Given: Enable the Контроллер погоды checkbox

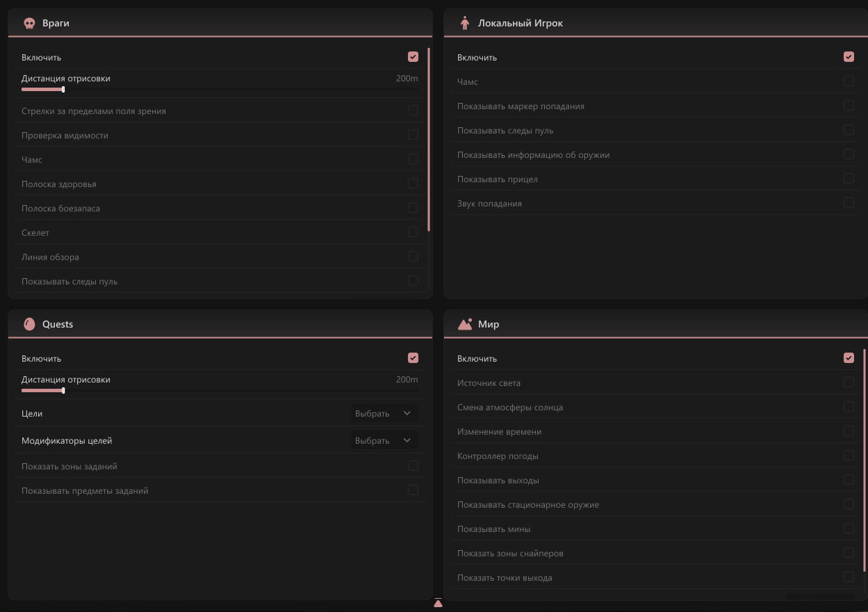Looking at the screenshot, I should click(849, 456).
